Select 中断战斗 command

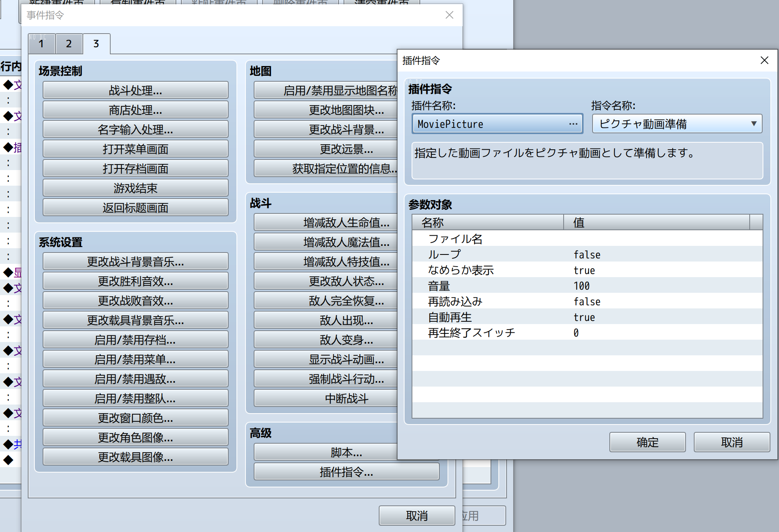point(326,398)
